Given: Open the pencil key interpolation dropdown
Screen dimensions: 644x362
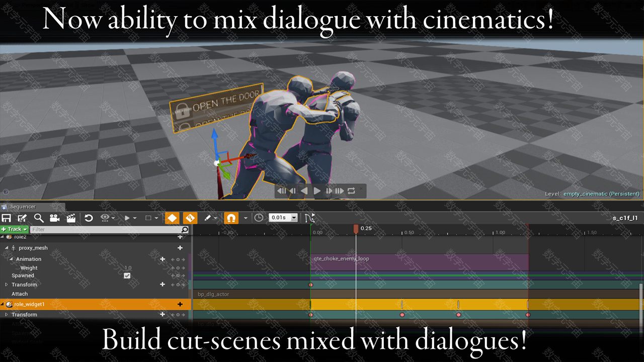Looking at the screenshot, I should coord(210,218).
